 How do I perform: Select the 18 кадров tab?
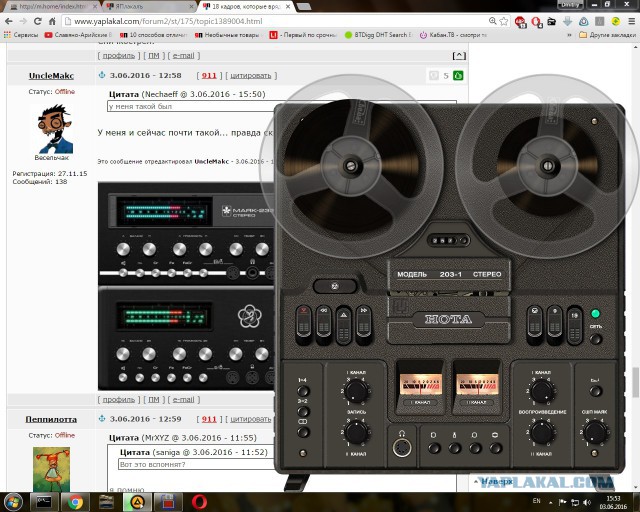tap(246, 7)
